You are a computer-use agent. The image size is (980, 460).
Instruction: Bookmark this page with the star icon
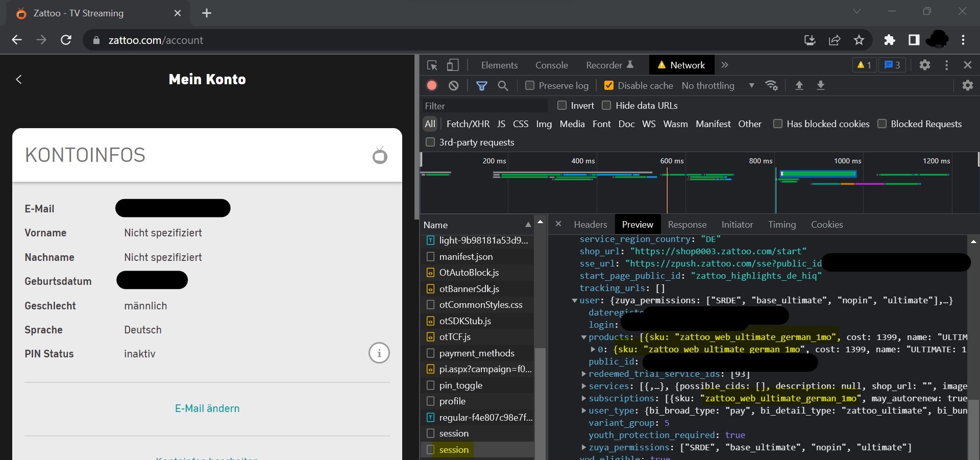coord(859,40)
